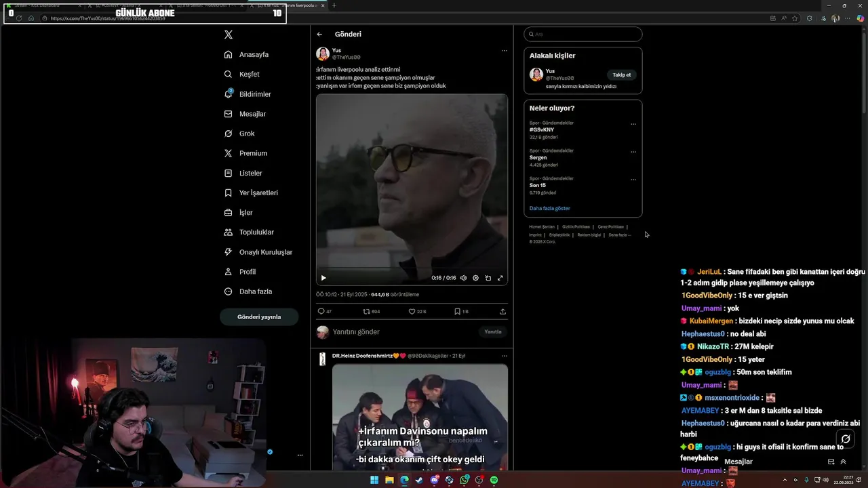Click the Yanıtla button
The height and width of the screenshot is (488, 868).
(493, 332)
